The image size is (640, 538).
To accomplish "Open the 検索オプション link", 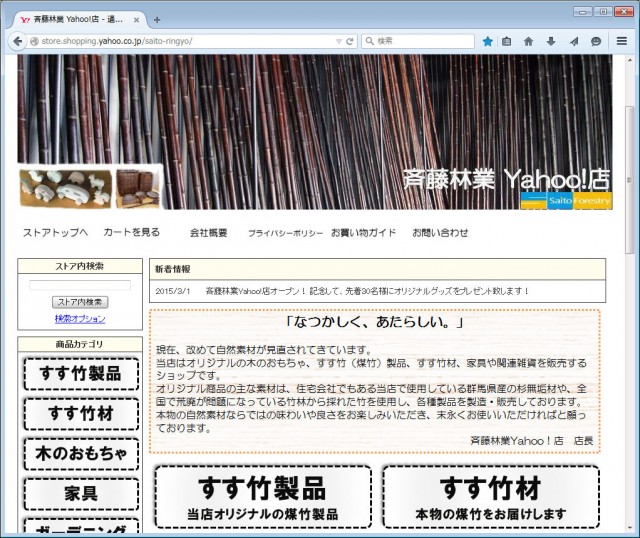I will (x=80, y=319).
